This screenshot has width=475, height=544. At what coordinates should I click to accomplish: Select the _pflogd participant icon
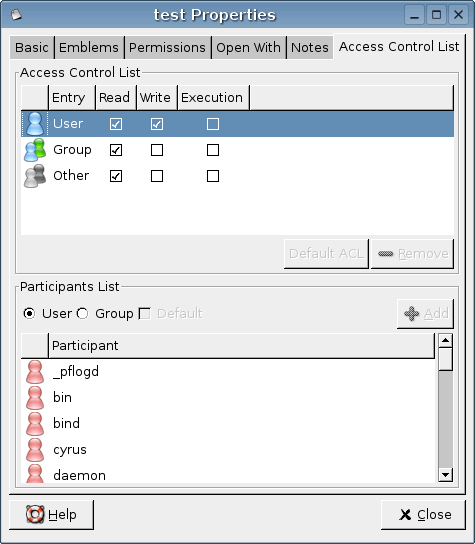35,372
